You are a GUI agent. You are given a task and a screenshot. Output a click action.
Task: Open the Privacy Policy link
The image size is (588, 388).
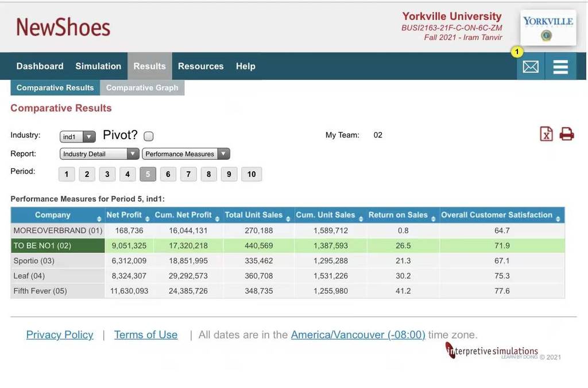60,335
